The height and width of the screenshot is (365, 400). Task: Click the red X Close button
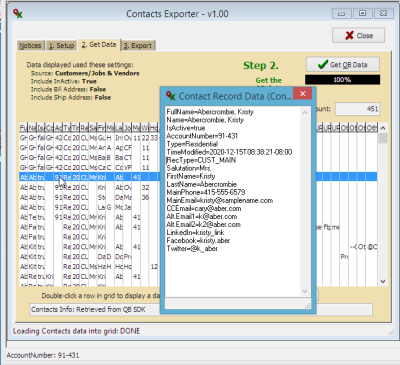(358, 35)
